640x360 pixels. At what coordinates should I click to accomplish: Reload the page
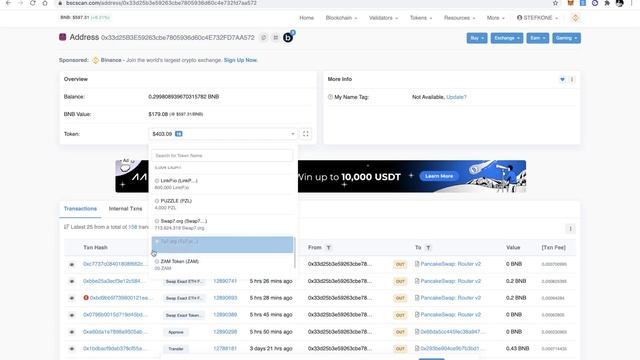tap(33, 3)
